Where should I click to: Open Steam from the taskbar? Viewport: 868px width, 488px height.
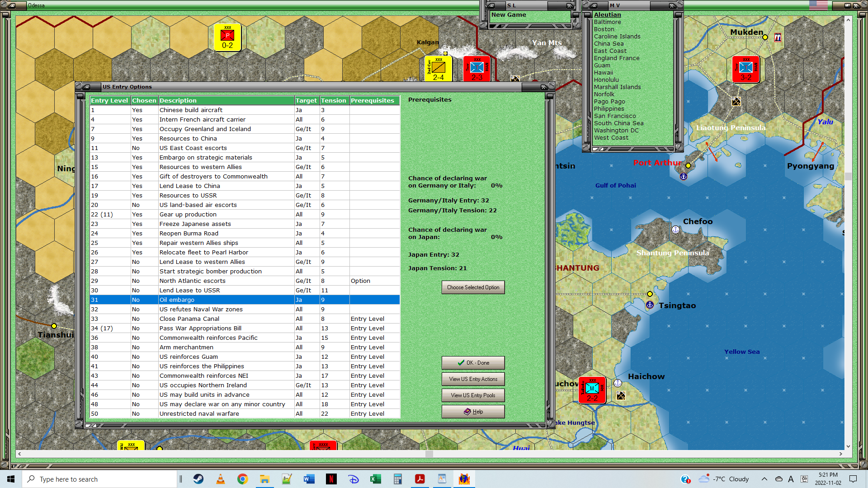pos(198,479)
